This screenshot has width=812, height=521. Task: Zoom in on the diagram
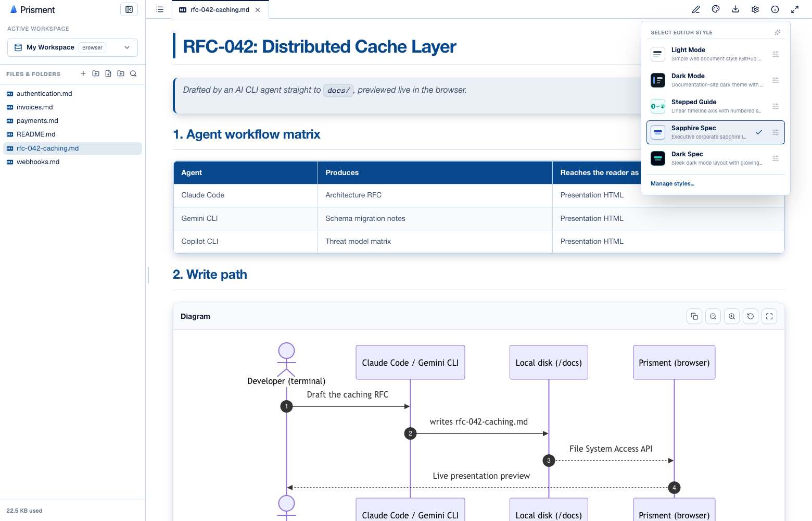(732, 316)
